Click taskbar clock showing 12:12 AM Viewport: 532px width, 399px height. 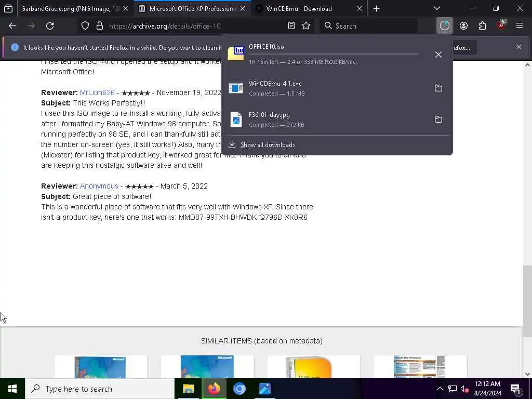click(487, 389)
